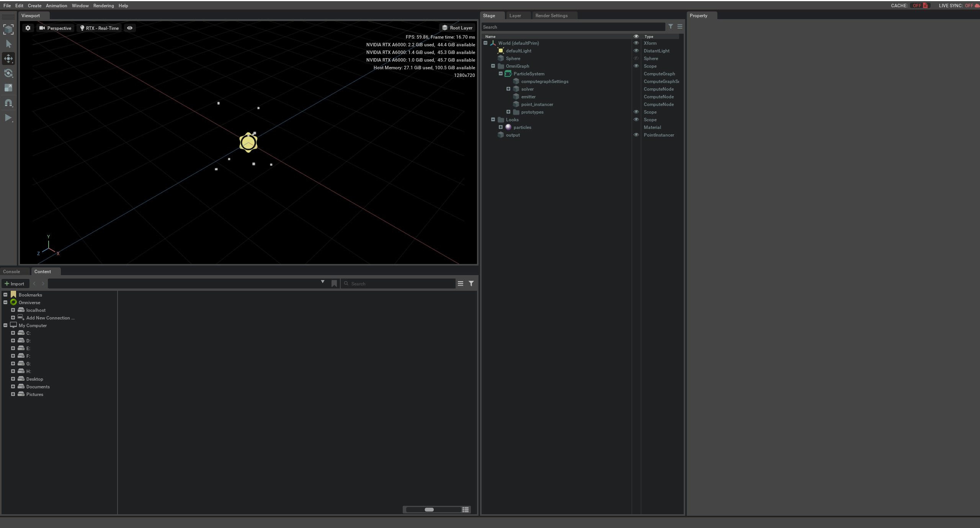980x528 pixels.
Task: Select the emitter node
Action: click(x=528, y=97)
